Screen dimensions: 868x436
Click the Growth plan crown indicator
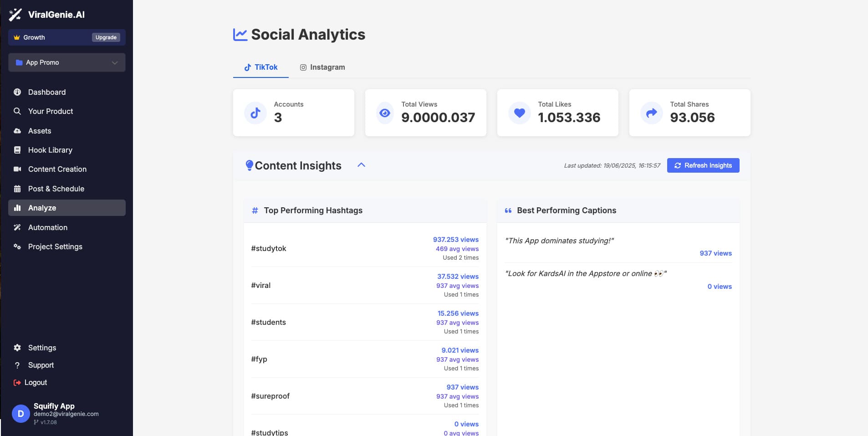coord(16,37)
